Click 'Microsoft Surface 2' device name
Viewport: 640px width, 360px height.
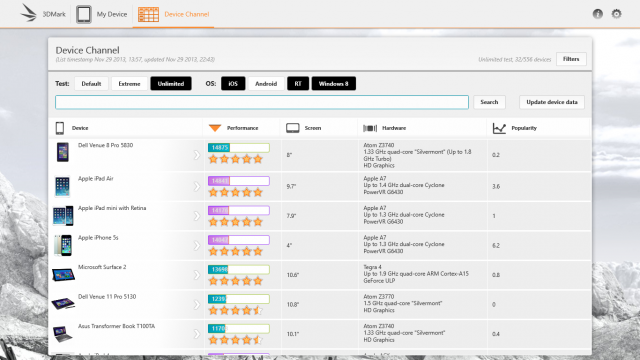click(x=102, y=267)
